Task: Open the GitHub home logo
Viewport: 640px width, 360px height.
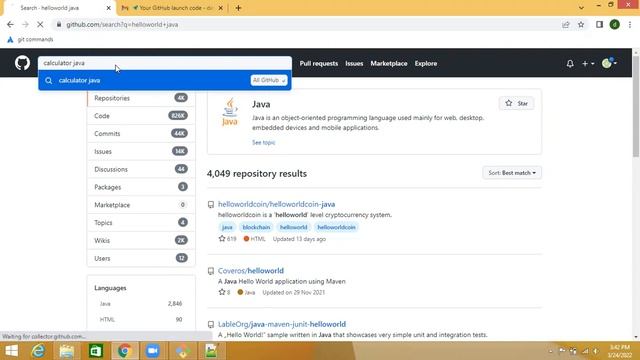Action: click(22, 63)
